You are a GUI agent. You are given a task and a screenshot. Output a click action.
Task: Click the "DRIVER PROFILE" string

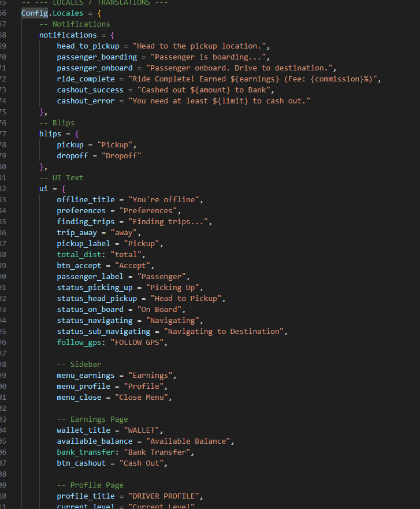pyautogui.click(x=164, y=496)
